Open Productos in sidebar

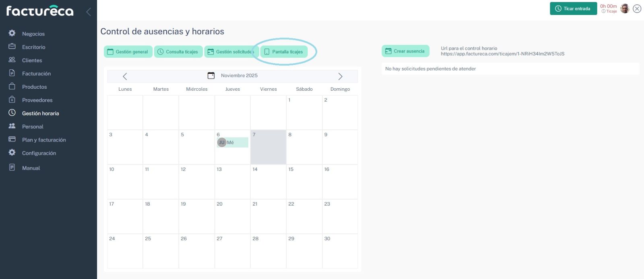coord(34,87)
